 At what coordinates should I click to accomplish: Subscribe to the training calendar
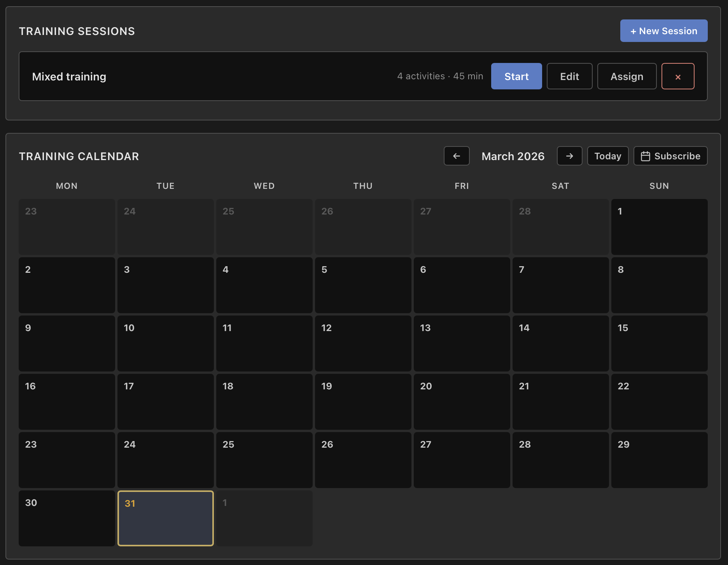[x=670, y=156]
